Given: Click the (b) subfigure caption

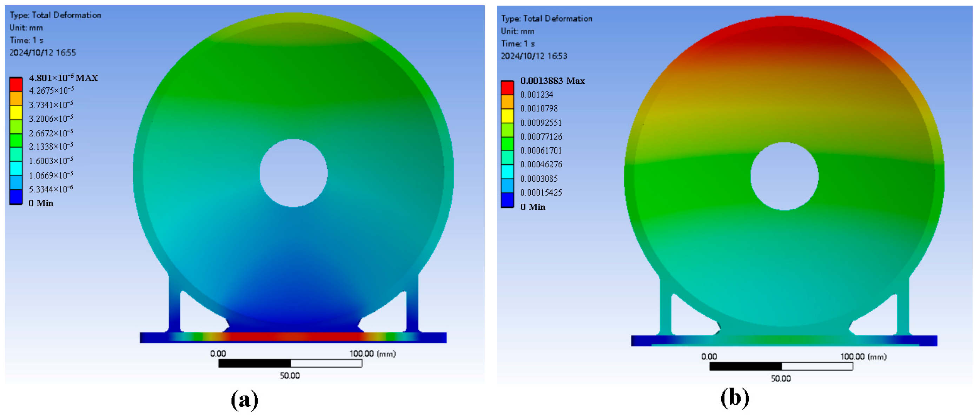Looking at the screenshot, I should click(735, 398).
